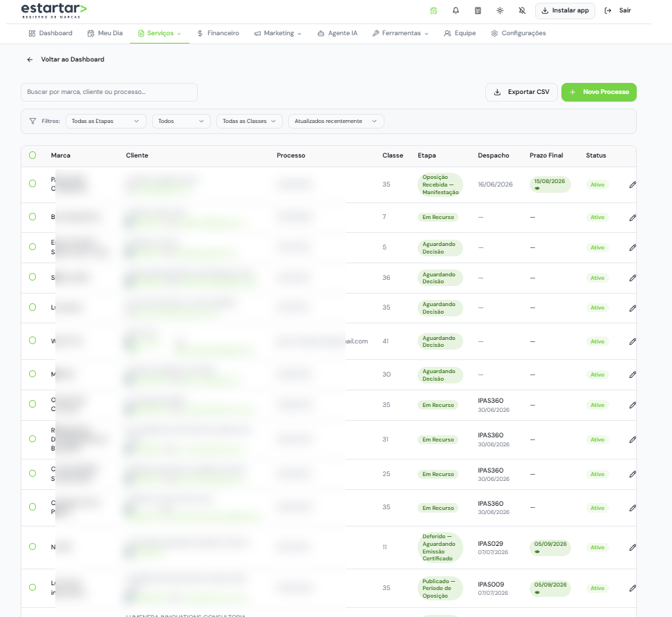The height and width of the screenshot is (617, 672).
Task: Click the 15/08/2026 deadline badge
Action: pos(550,184)
